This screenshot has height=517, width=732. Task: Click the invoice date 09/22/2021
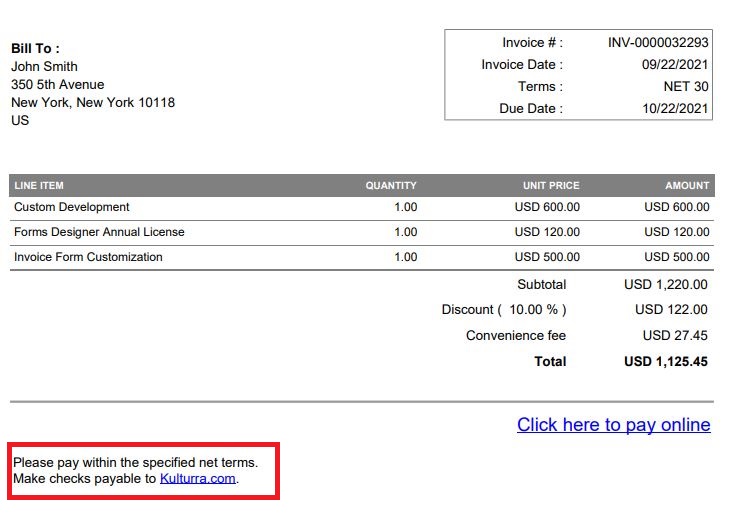click(x=675, y=65)
